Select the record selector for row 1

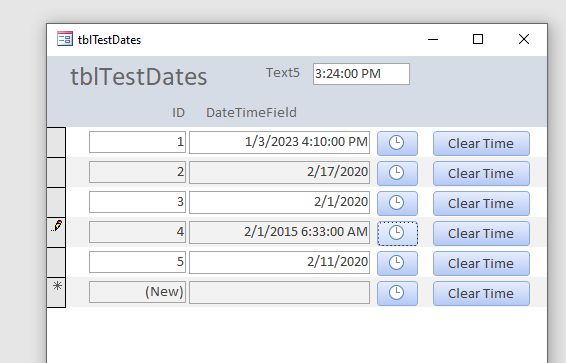(56, 142)
